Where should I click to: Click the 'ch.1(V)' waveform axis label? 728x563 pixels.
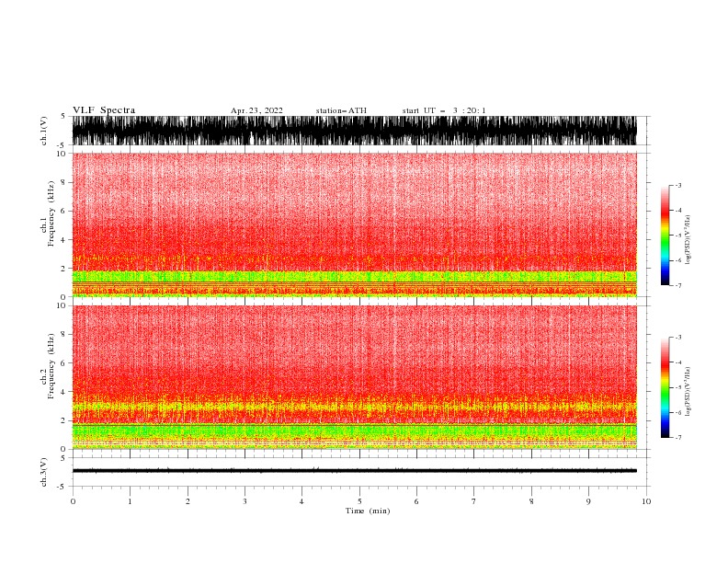[44, 131]
